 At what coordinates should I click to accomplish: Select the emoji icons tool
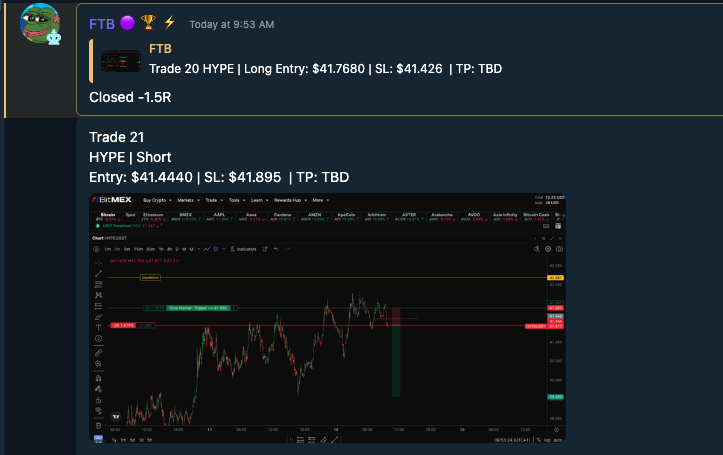tap(98, 338)
